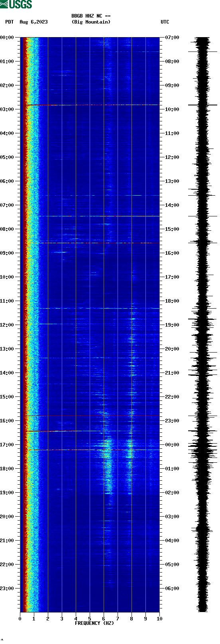Click the '17:00' PDT time label
Viewport: 220px width, 644px height.
[x=7, y=445]
